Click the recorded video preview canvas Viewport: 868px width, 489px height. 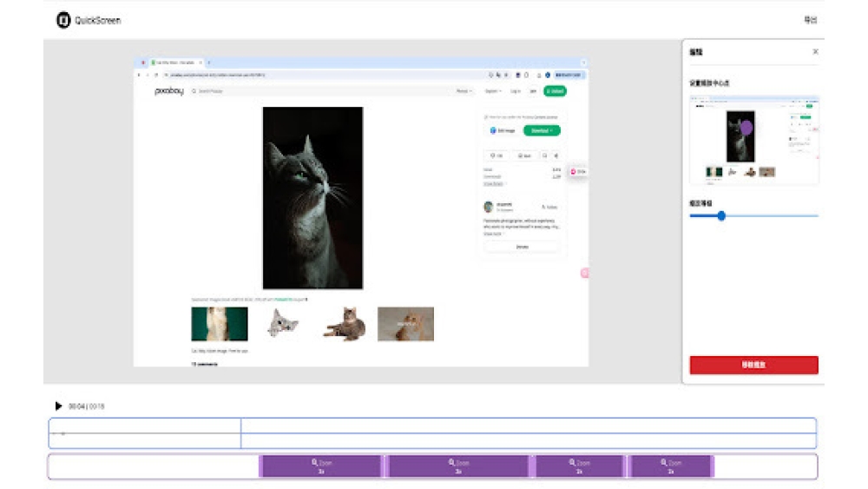point(361,211)
